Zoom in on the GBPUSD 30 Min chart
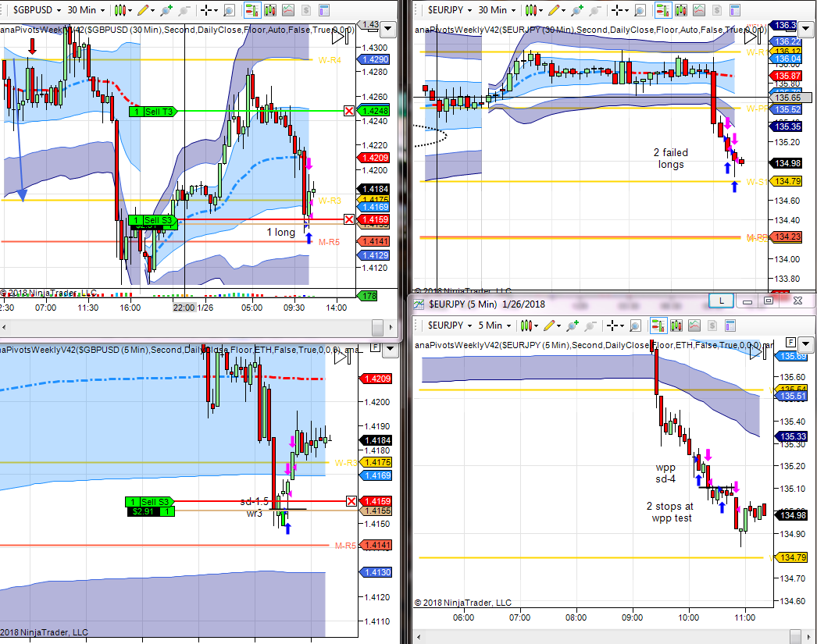Image resolution: width=817 pixels, height=644 pixels. (166, 10)
